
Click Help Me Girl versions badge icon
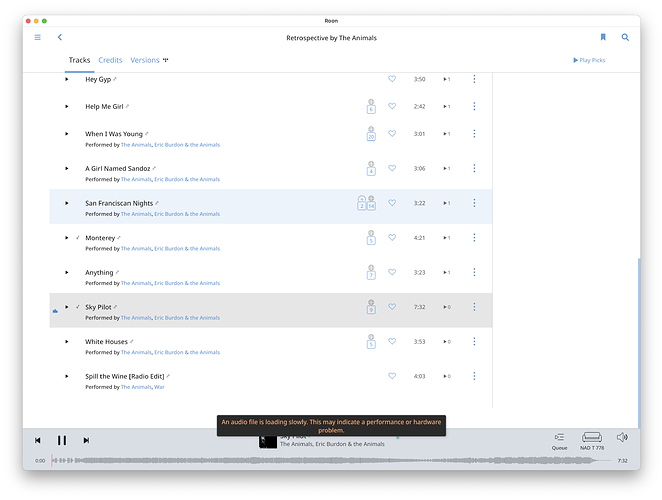click(371, 106)
